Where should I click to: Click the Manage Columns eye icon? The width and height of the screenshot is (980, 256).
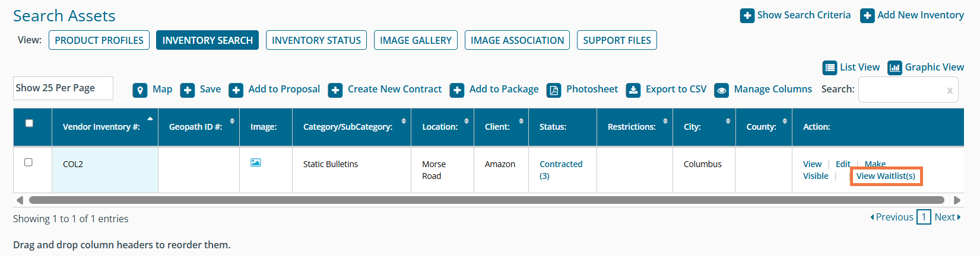point(722,90)
